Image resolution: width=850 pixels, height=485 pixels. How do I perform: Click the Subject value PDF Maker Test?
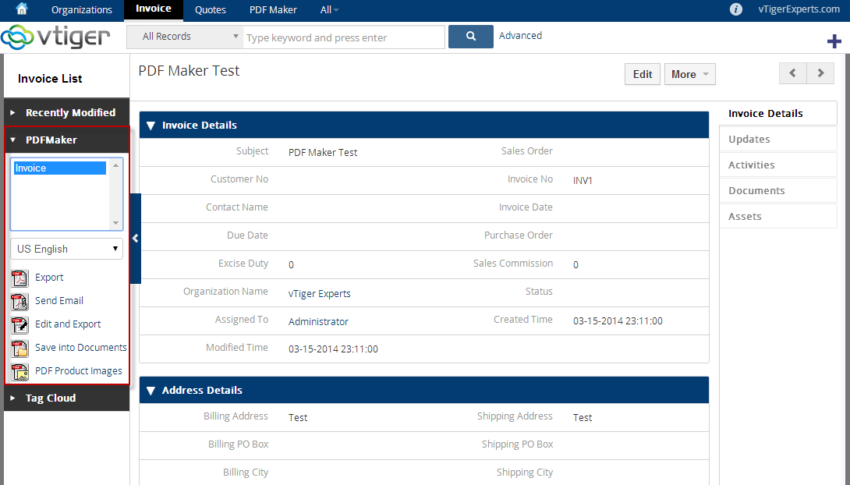323,153
